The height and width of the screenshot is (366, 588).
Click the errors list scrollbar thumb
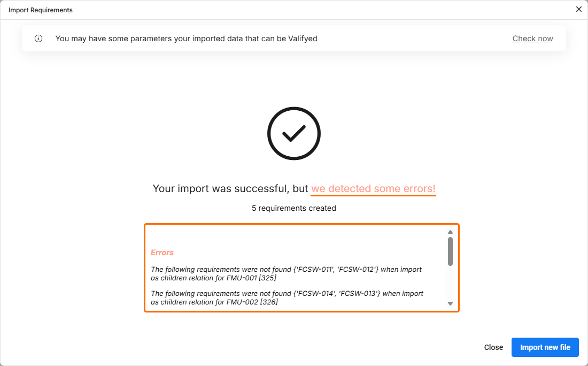(x=450, y=251)
